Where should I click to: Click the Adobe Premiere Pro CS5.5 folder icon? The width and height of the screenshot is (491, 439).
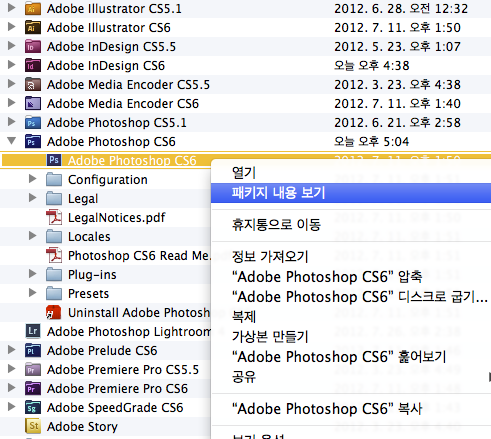coord(33,369)
